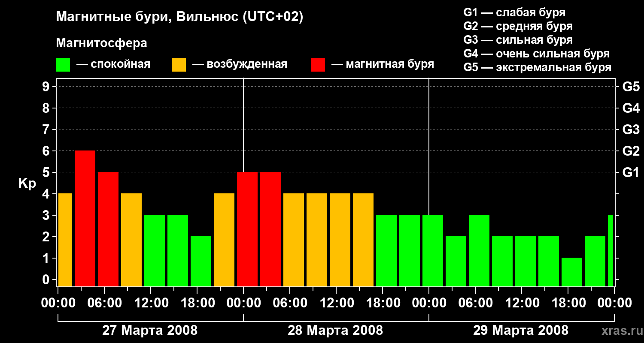Click the '27 Марта 2008' date label
644x343 pixels.
coord(150,331)
